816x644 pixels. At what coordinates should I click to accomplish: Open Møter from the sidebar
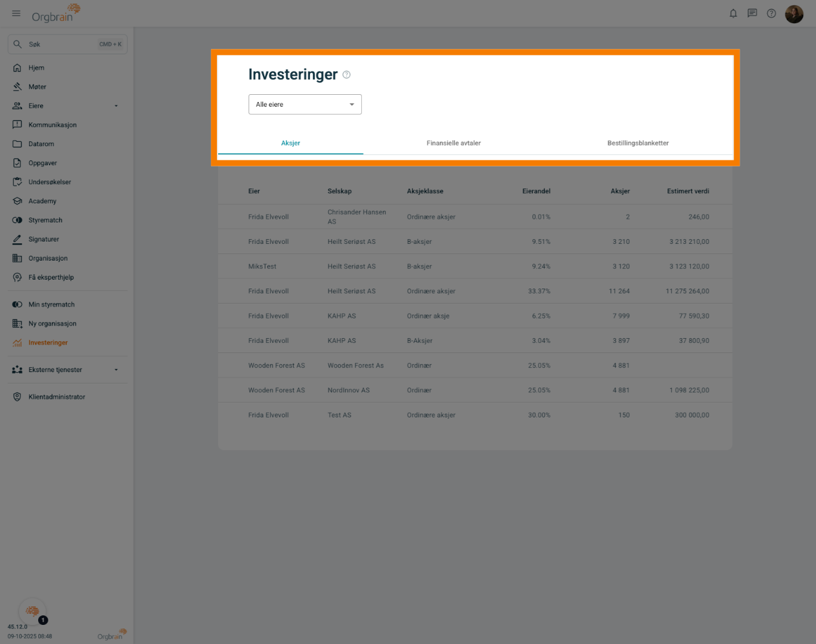(x=37, y=87)
